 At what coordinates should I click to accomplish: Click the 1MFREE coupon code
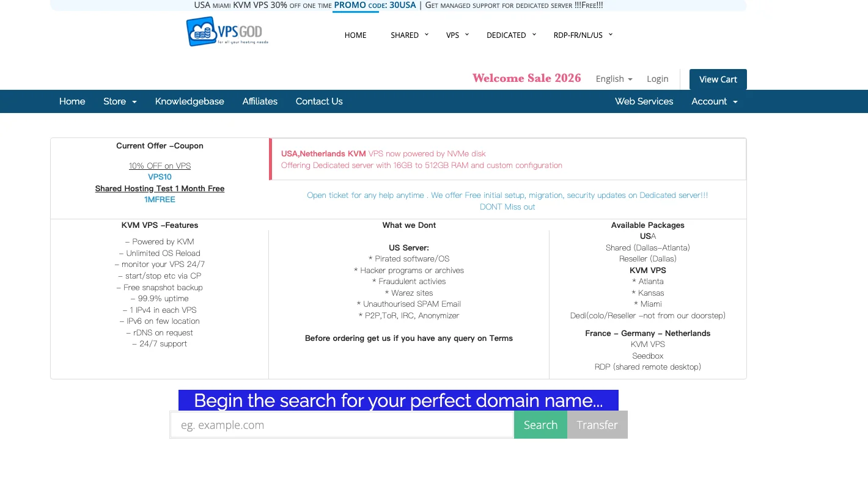click(x=160, y=200)
